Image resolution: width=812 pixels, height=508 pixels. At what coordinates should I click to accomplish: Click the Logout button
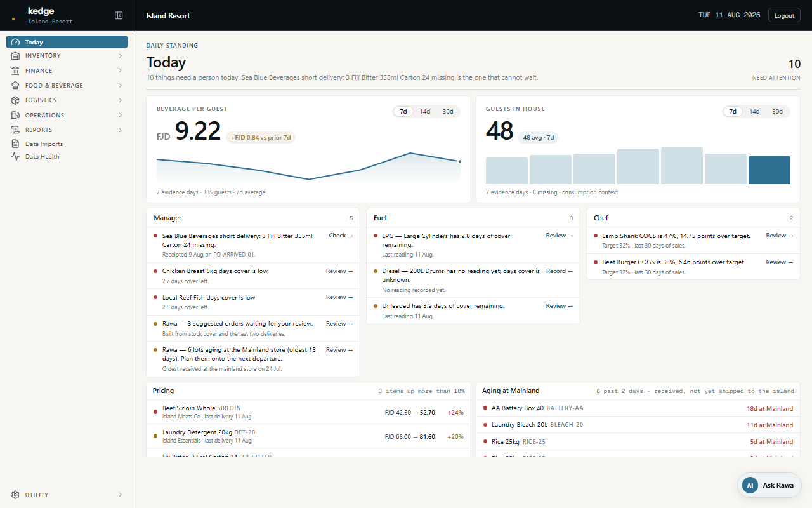click(784, 15)
